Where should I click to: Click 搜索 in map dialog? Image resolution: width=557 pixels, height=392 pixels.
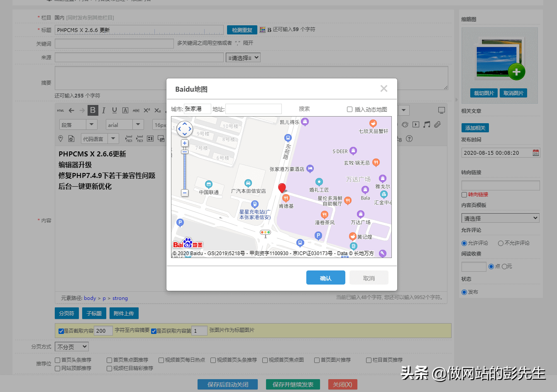click(304, 109)
